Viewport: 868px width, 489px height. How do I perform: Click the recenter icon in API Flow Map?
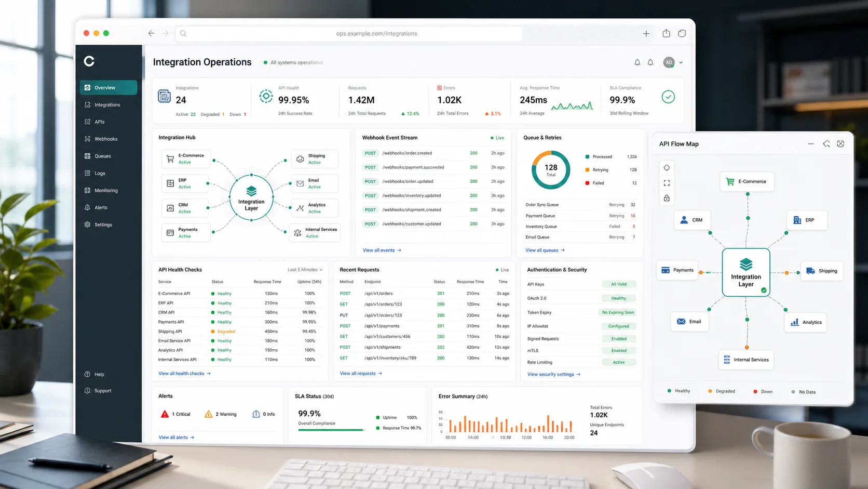pyautogui.click(x=667, y=168)
